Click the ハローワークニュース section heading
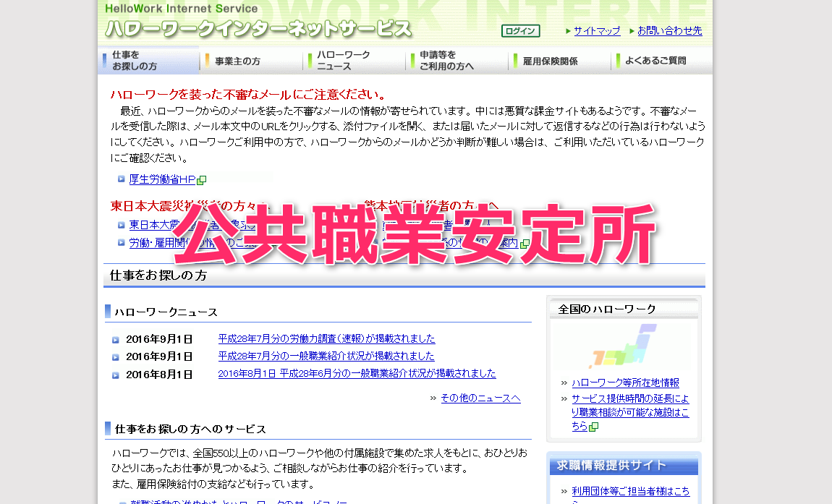Screen dimensions: 832x504 pyautogui.click(x=166, y=312)
